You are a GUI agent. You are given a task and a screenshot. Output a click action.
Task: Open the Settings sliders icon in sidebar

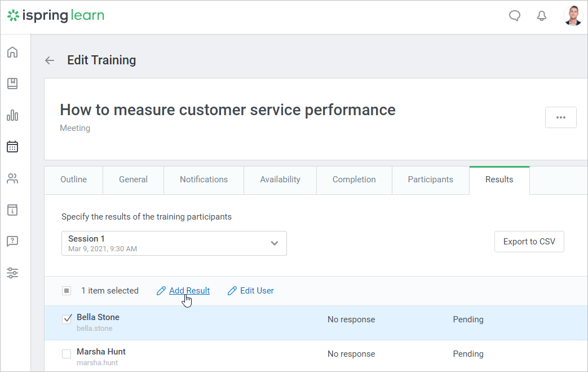[x=12, y=273]
